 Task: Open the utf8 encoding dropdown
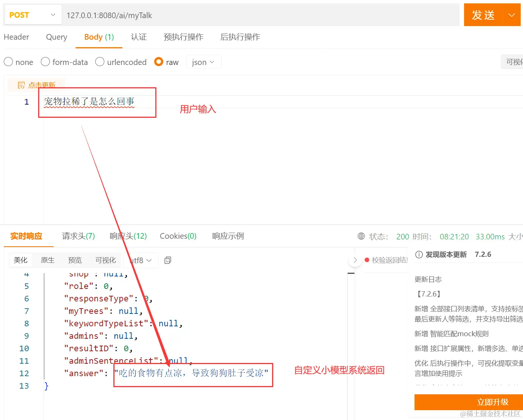point(140,260)
